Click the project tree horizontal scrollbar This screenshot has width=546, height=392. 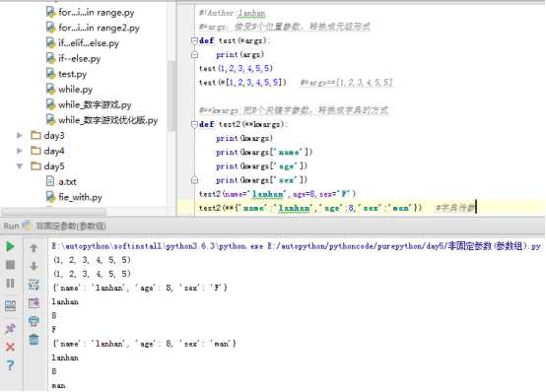54,212
